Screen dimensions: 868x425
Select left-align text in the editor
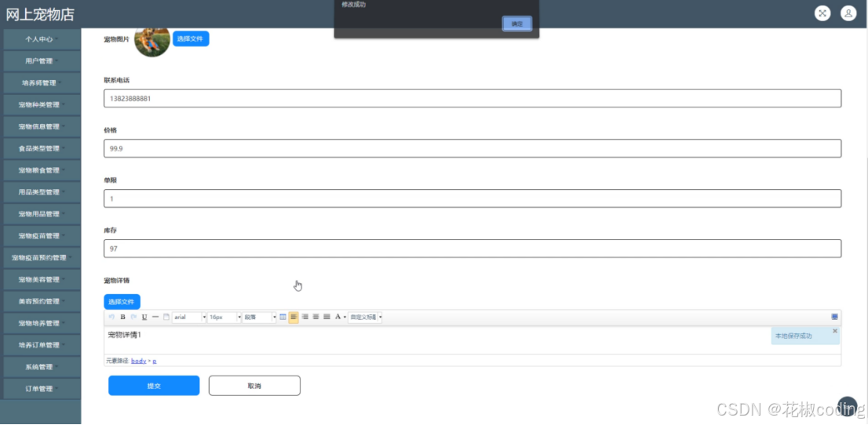pos(294,317)
